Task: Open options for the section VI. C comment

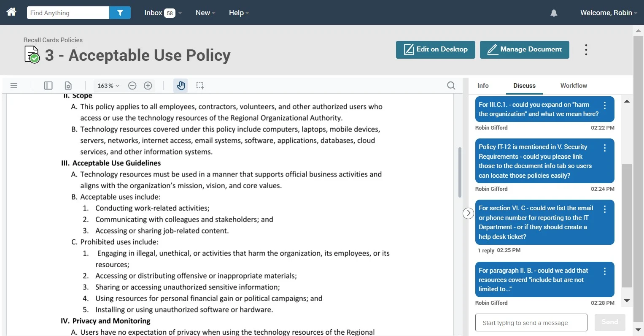Action: [x=605, y=209]
